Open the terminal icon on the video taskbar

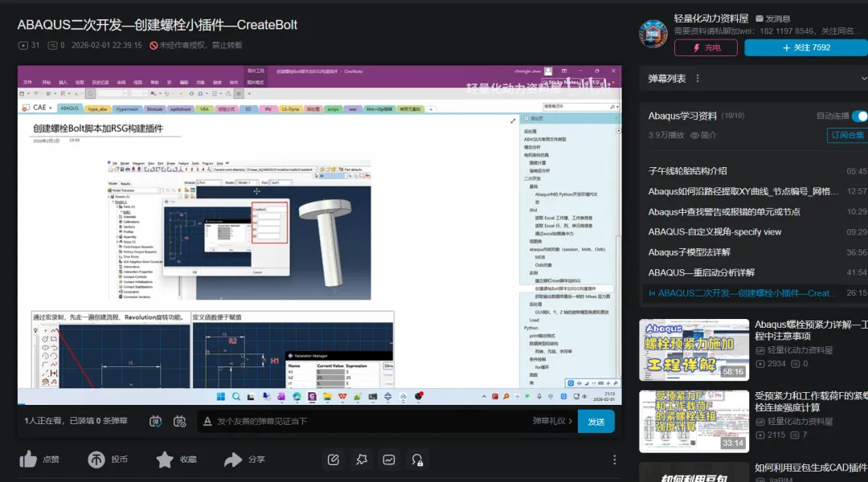point(373,396)
